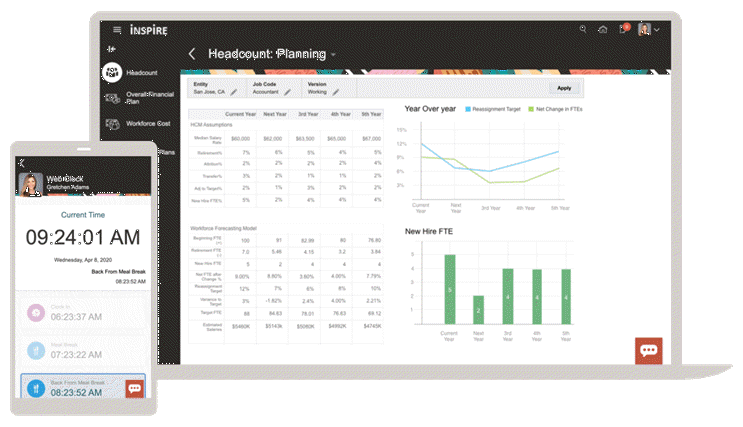Collapse the sidebar with the pin icon
The height and width of the screenshot is (427, 743).
click(x=111, y=49)
